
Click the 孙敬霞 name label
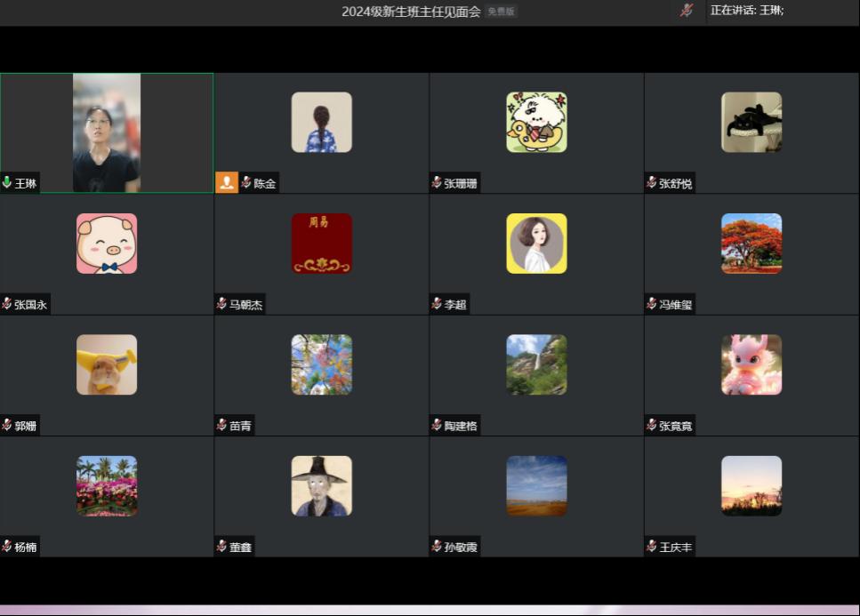[461, 548]
